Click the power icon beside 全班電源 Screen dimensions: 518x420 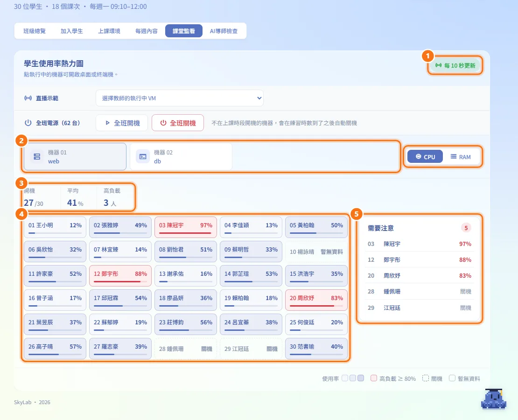coord(28,123)
